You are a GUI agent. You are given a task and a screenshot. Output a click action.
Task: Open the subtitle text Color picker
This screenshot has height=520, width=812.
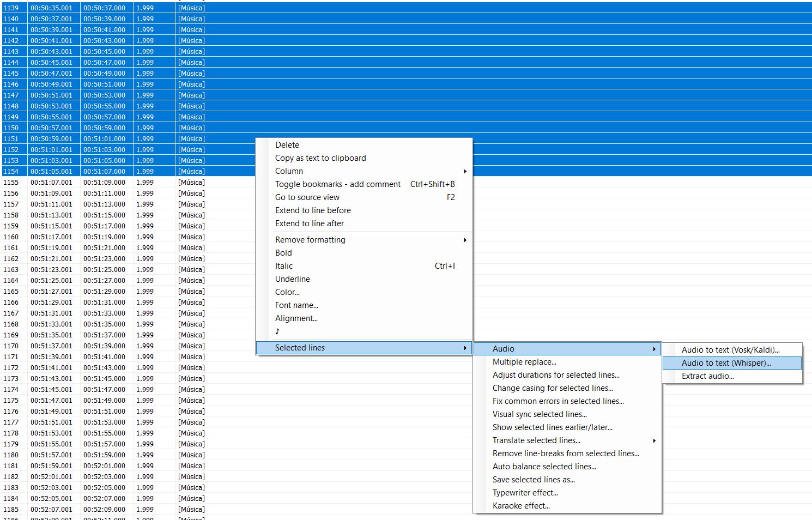click(287, 292)
